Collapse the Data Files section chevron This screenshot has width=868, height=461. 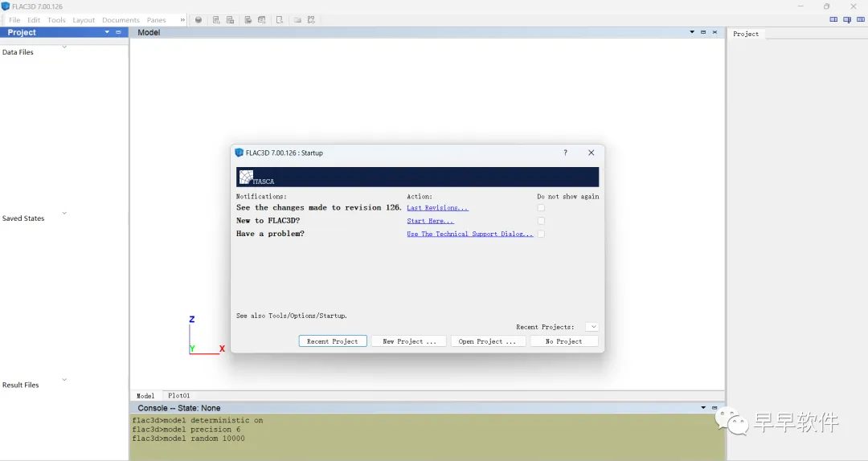(x=64, y=47)
